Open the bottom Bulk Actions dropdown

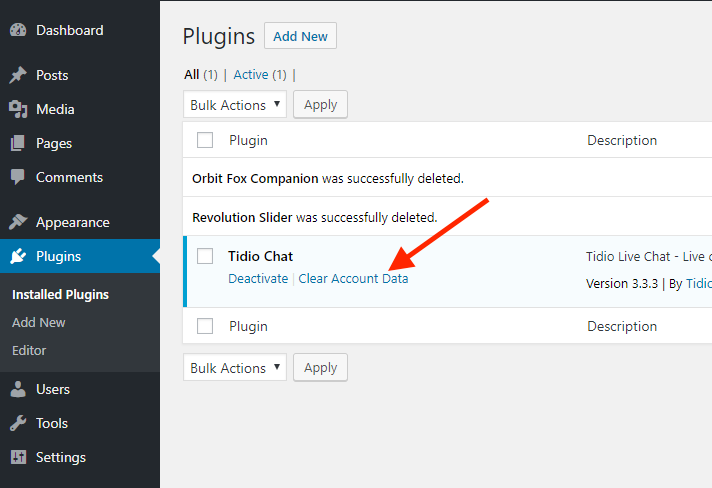(235, 367)
